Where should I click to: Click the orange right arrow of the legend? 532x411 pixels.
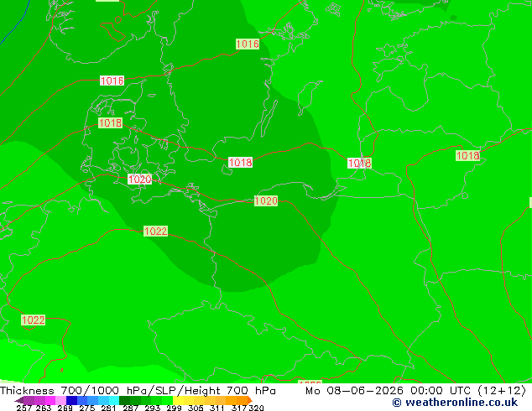(x=250, y=400)
